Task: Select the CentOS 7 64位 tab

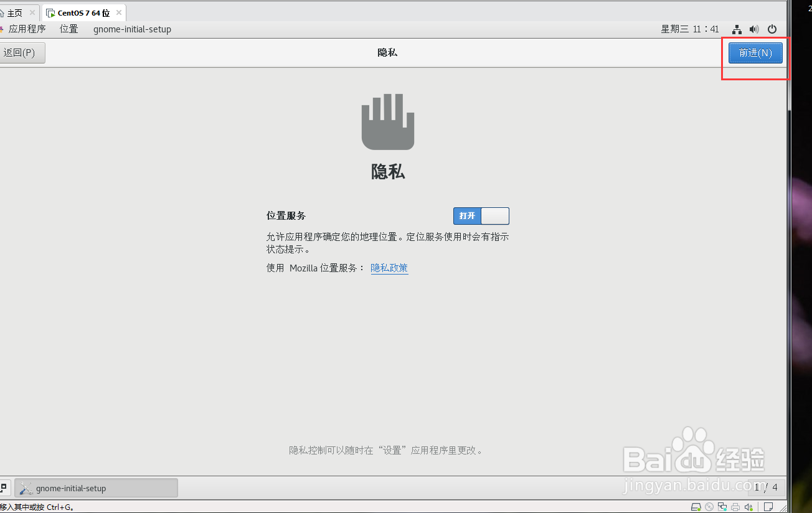Action: pyautogui.click(x=82, y=12)
